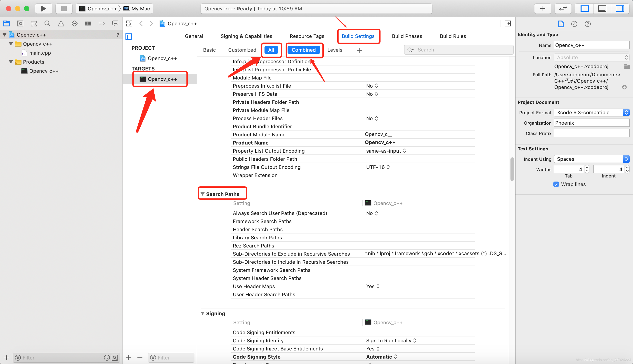The height and width of the screenshot is (364, 633).
Task: Switch to Build Rules tab
Action: pyautogui.click(x=453, y=36)
